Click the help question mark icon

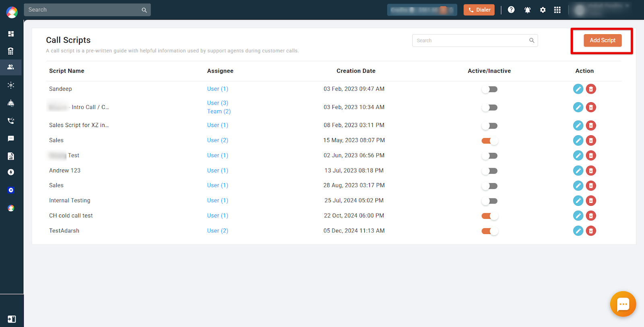point(511,10)
